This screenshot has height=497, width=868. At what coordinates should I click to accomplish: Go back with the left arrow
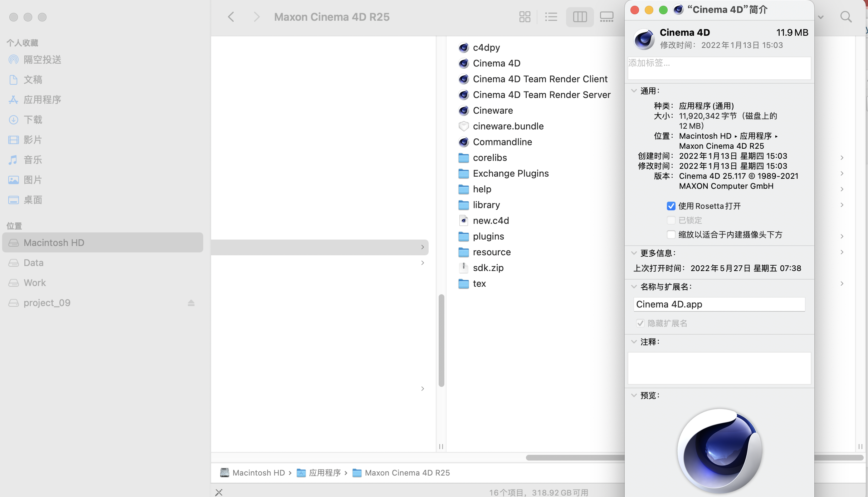coord(231,17)
